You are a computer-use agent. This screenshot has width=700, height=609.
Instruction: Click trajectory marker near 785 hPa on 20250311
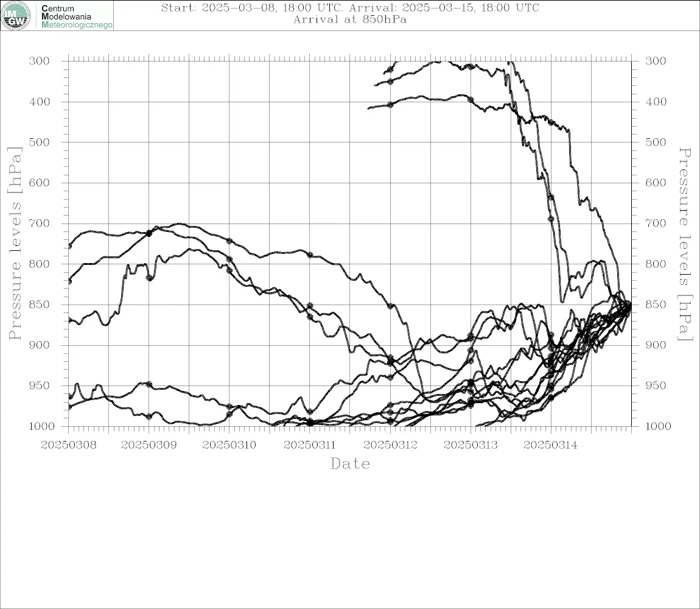(310, 255)
